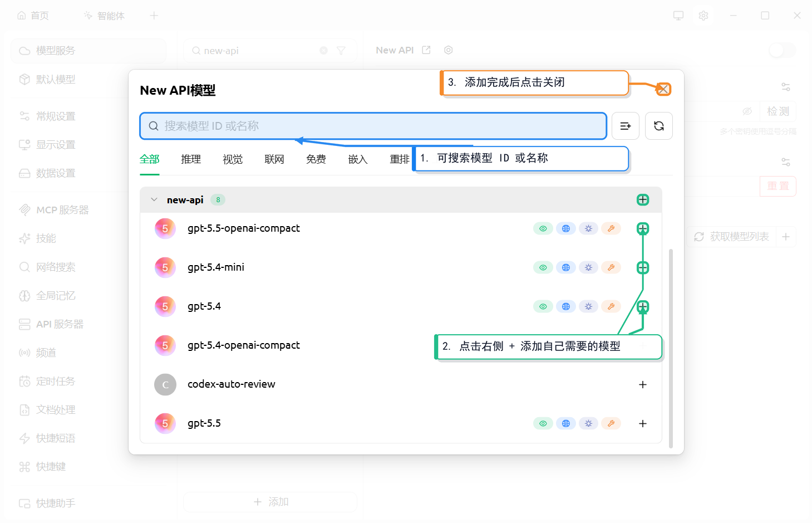Viewport: 812px width, 523px height.
Task: Click the 检测 button
Action: (778, 111)
